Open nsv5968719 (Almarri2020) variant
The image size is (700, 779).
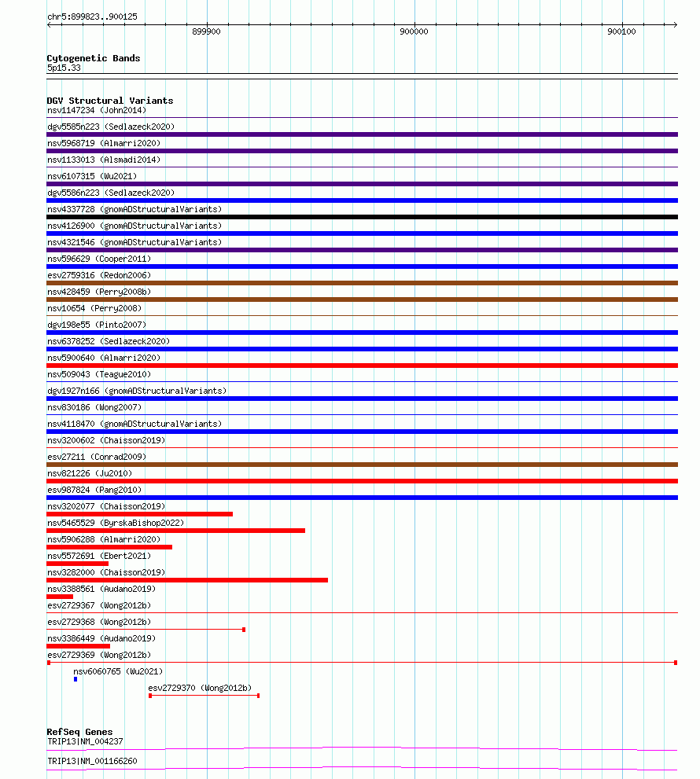click(104, 143)
